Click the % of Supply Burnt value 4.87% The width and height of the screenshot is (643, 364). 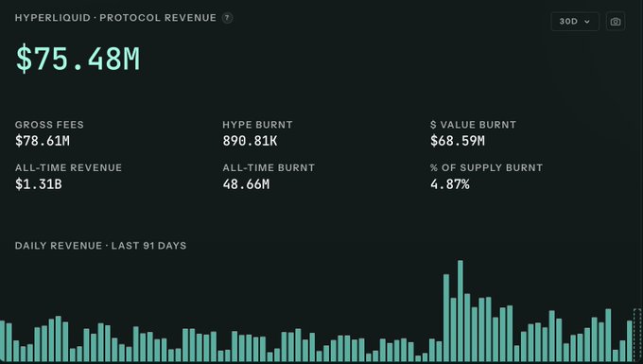click(450, 184)
